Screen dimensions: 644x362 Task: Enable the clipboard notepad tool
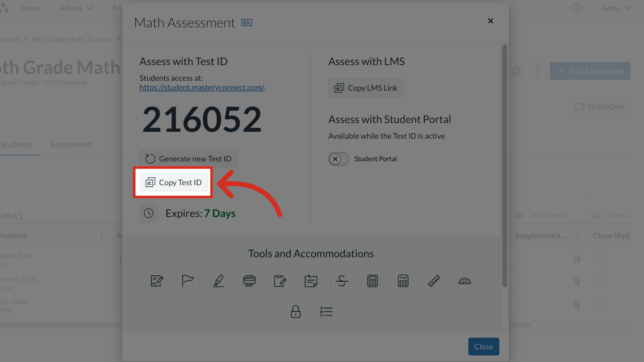click(x=280, y=281)
